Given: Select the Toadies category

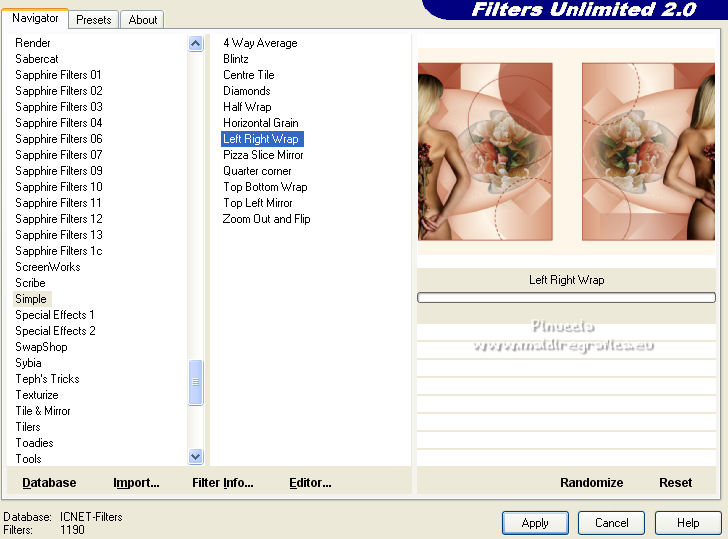Looking at the screenshot, I should pyautogui.click(x=34, y=443).
